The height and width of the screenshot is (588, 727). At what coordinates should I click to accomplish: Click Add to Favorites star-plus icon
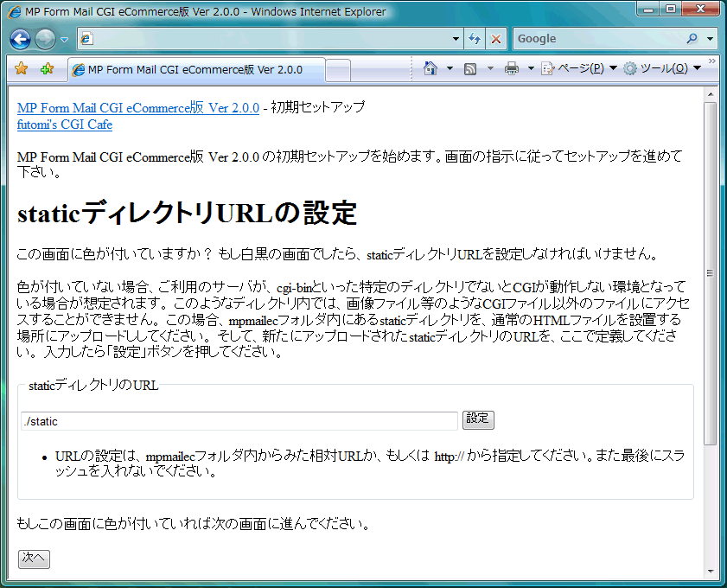(x=47, y=69)
